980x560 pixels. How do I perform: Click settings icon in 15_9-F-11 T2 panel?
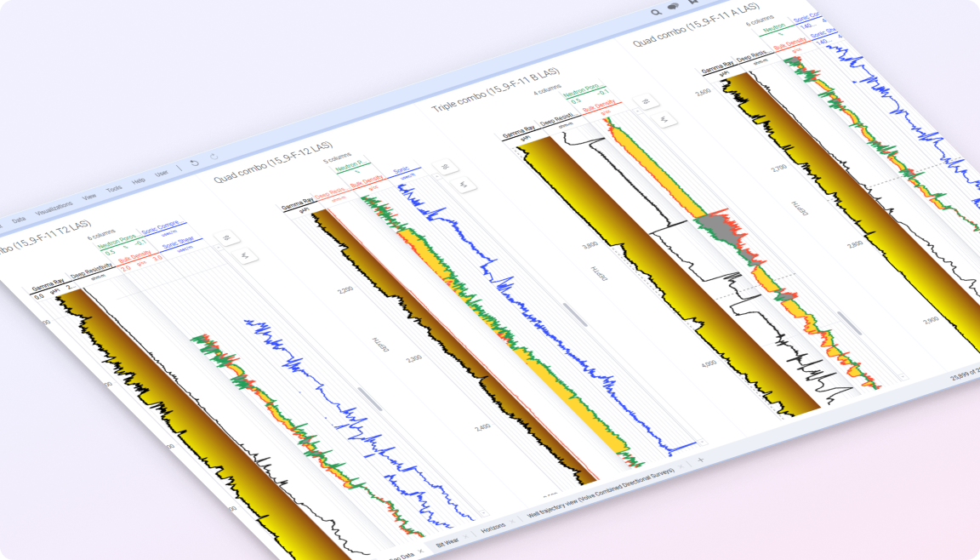tap(227, 238)
